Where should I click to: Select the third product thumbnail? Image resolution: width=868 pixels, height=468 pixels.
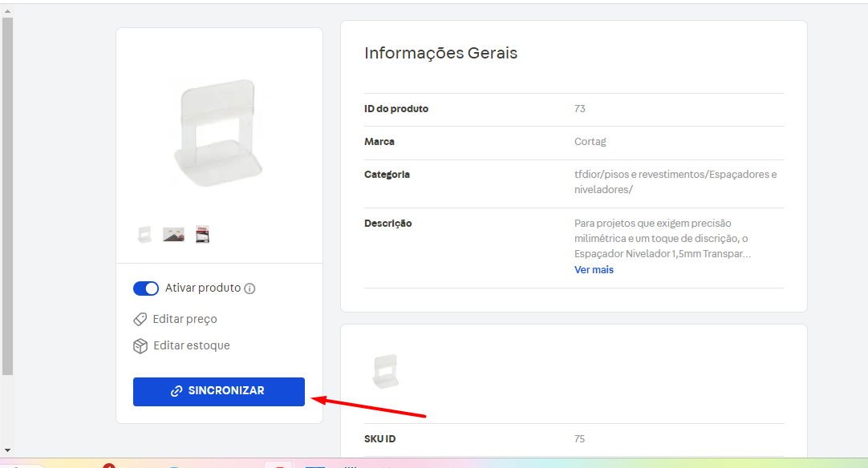pos(203,235)
